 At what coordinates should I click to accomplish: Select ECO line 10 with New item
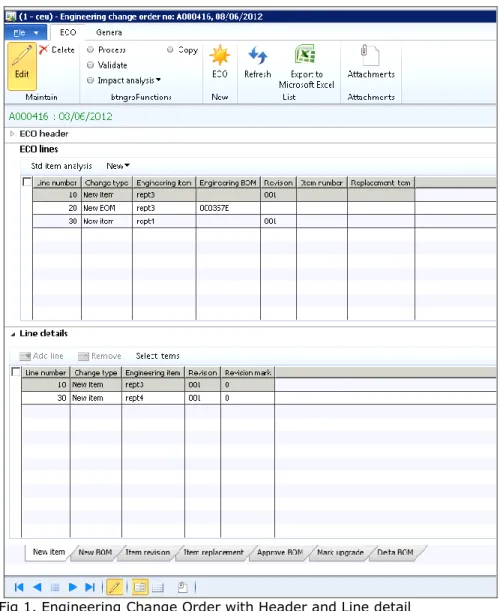(x=223, y=194)
